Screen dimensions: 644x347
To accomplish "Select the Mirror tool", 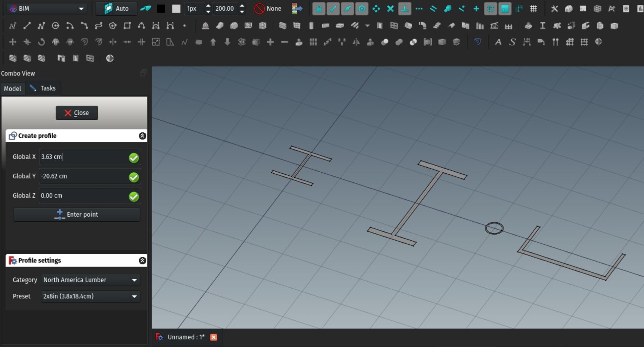I will 356,42.
